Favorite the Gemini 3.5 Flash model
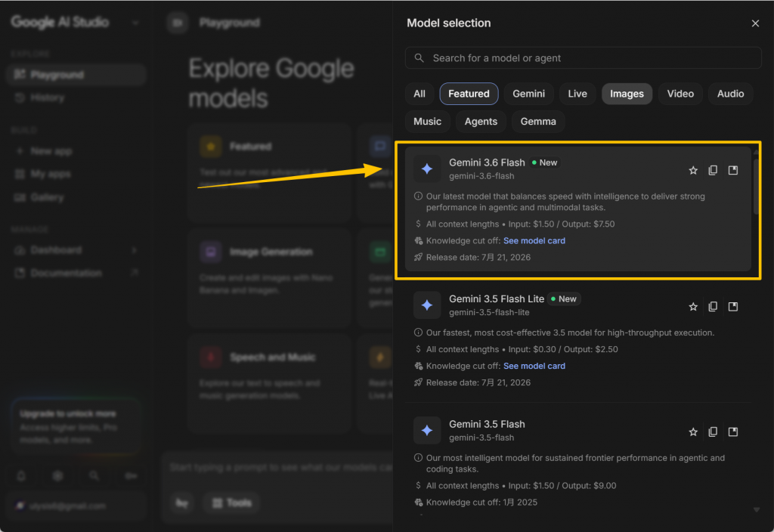Image resolution: width=774 pixels, height=532 pixels. (693, 431)
